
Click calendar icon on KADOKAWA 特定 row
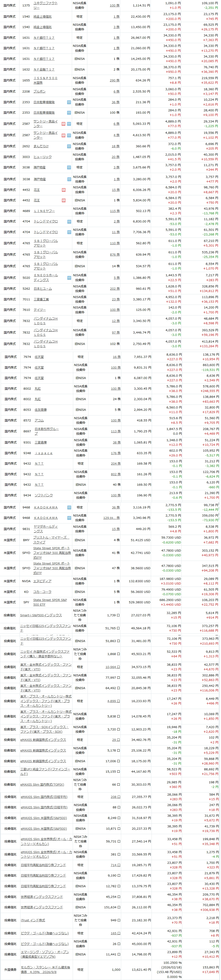69,508
